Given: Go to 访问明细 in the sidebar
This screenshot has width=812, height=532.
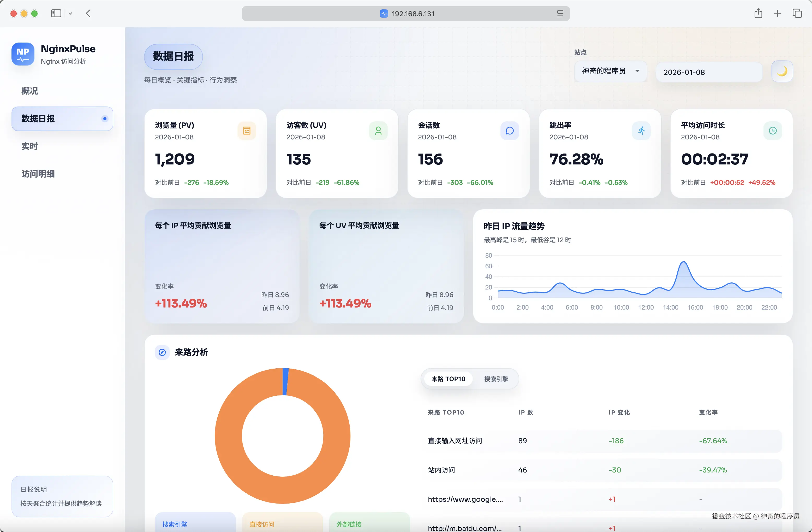Looking at the screenshot, I should point(38,174).
